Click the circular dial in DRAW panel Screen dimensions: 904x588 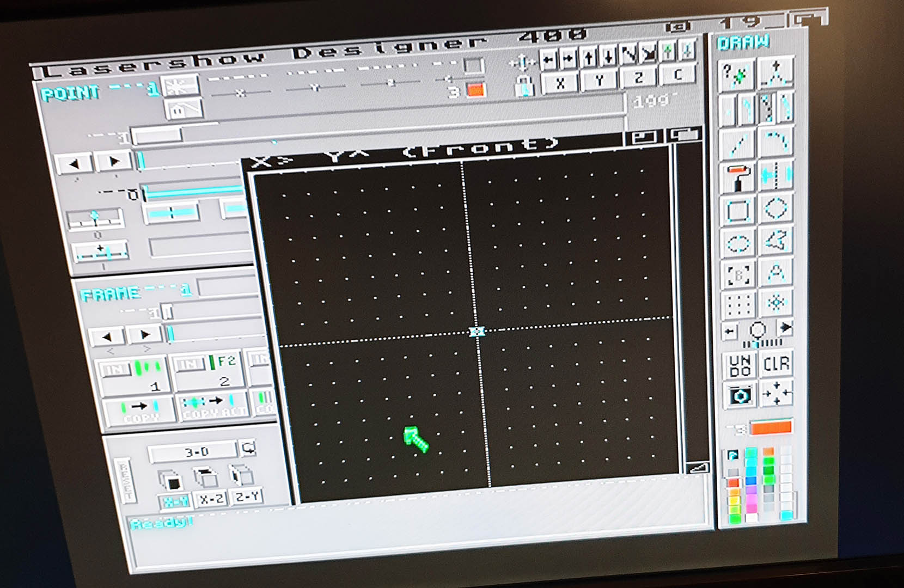[758, 329]
